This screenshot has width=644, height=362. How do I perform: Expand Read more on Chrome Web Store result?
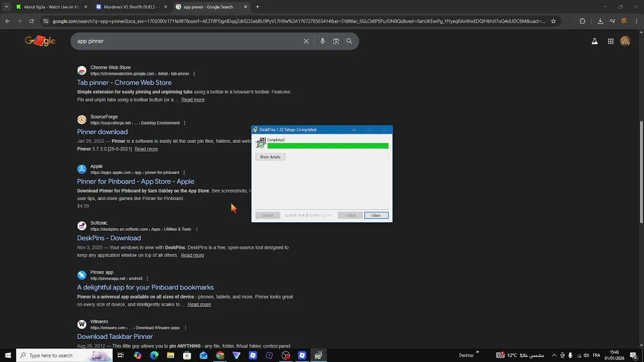coord(193,100)
